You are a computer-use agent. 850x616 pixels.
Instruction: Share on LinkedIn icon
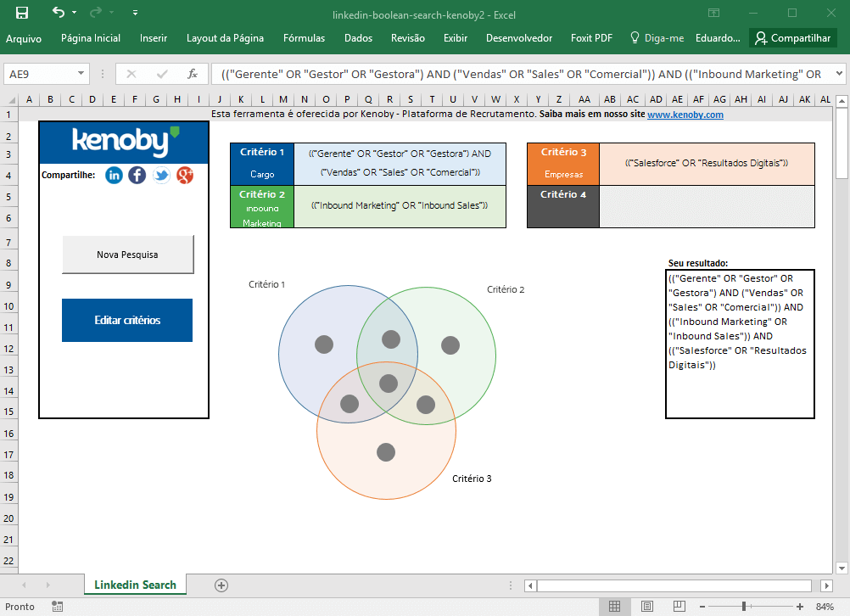(114, 175)
